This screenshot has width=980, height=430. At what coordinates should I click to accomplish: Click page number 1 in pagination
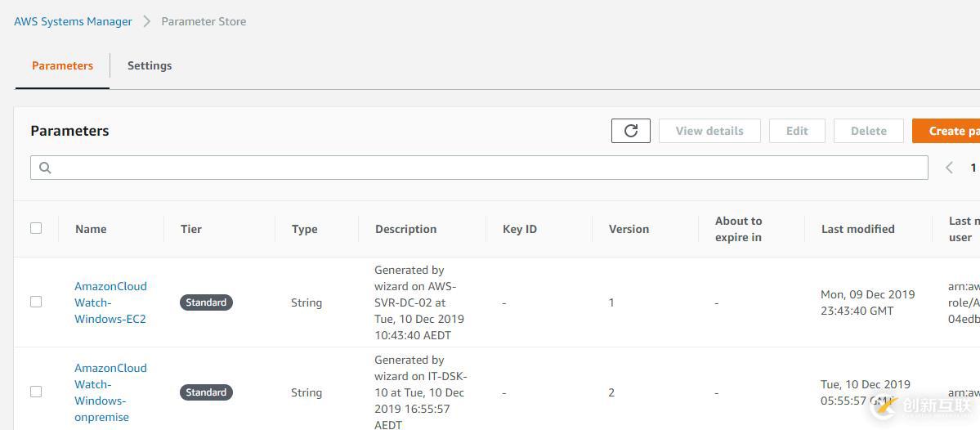pos(973,168)
